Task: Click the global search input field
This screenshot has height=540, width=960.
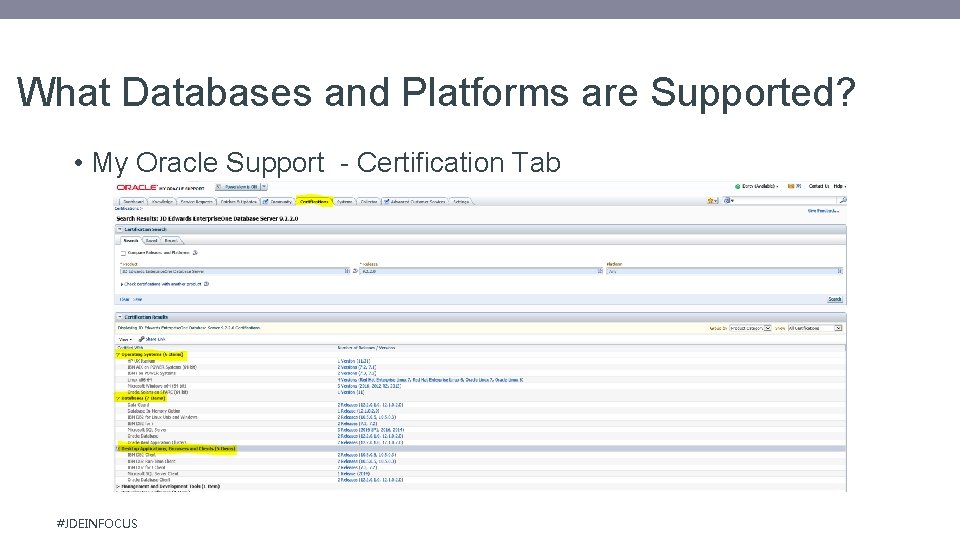Action: (786, 200)
